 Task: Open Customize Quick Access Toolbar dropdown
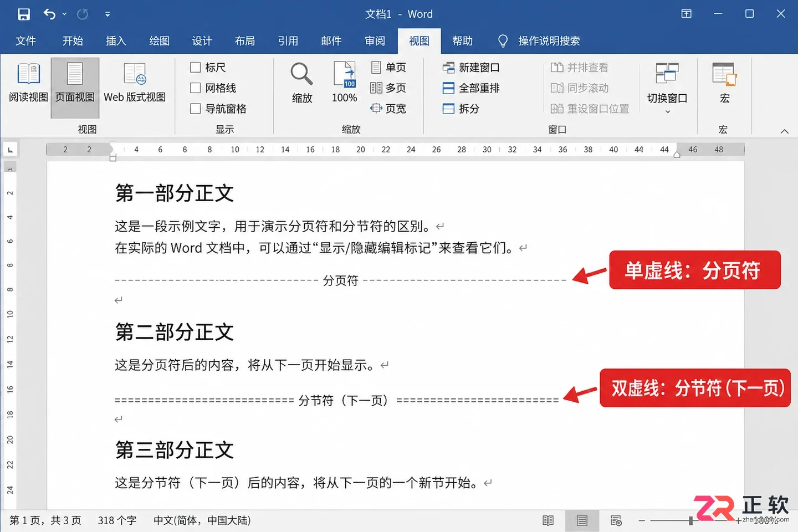click(108, 14)
